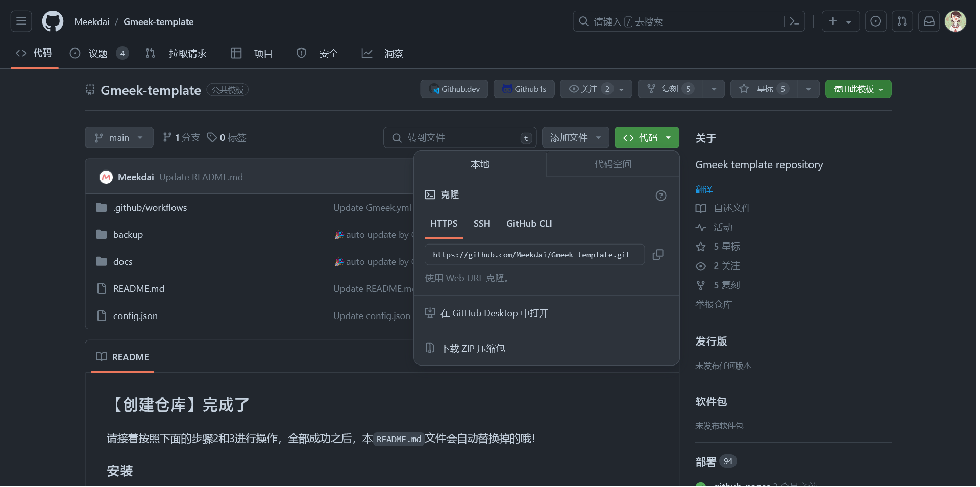Switch clone protocol to SSH

[x=481, y=224]
